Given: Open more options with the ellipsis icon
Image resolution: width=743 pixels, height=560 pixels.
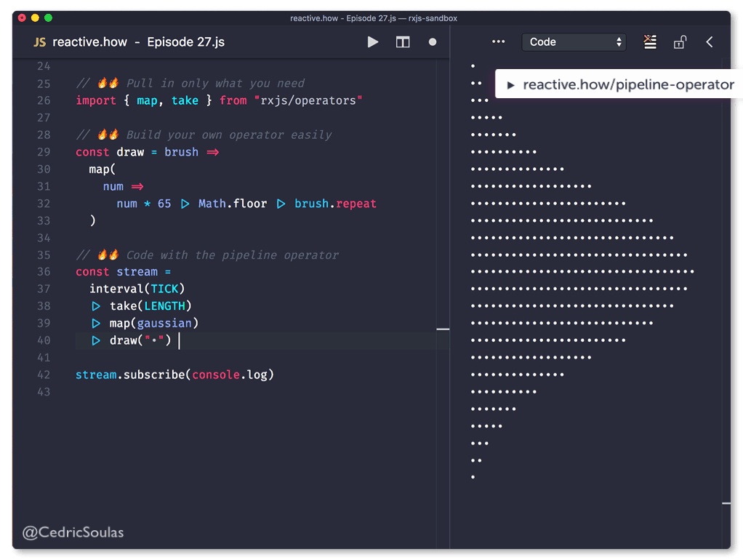Looking at the screenshot, I should tap(498, 42).
